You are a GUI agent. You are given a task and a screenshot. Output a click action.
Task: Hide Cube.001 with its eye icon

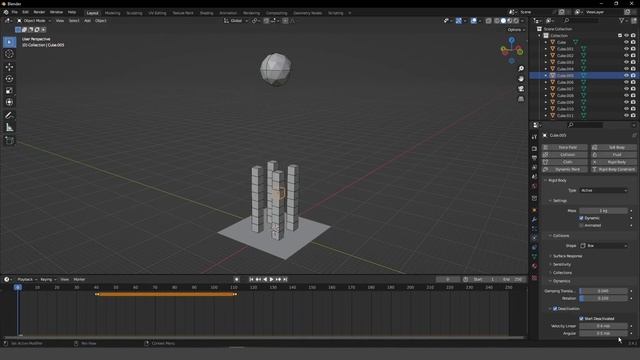(626, 49)
